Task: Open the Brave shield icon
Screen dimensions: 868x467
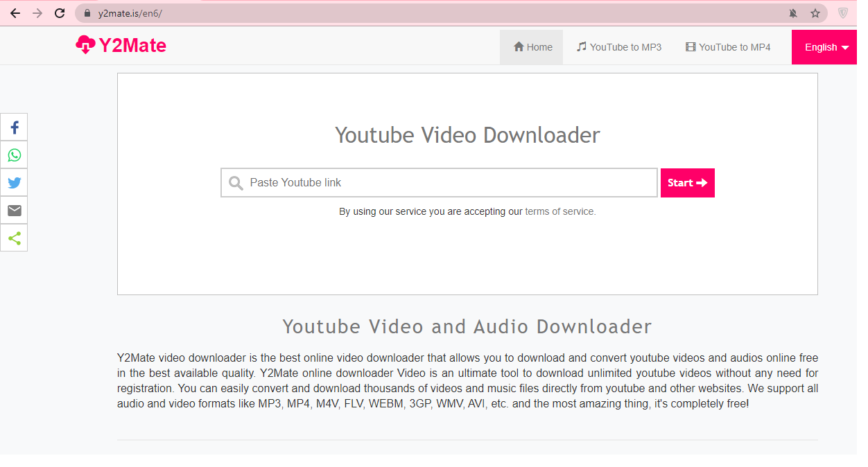Action: (843, 13)
